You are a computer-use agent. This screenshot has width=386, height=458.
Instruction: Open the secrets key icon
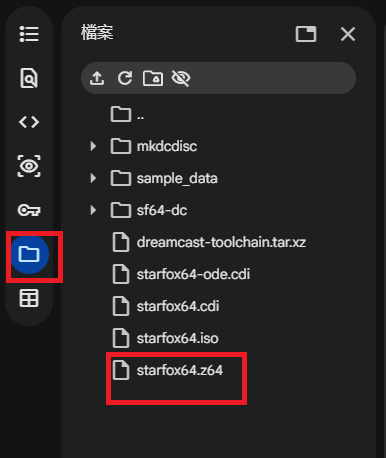(x=29, y=210)
